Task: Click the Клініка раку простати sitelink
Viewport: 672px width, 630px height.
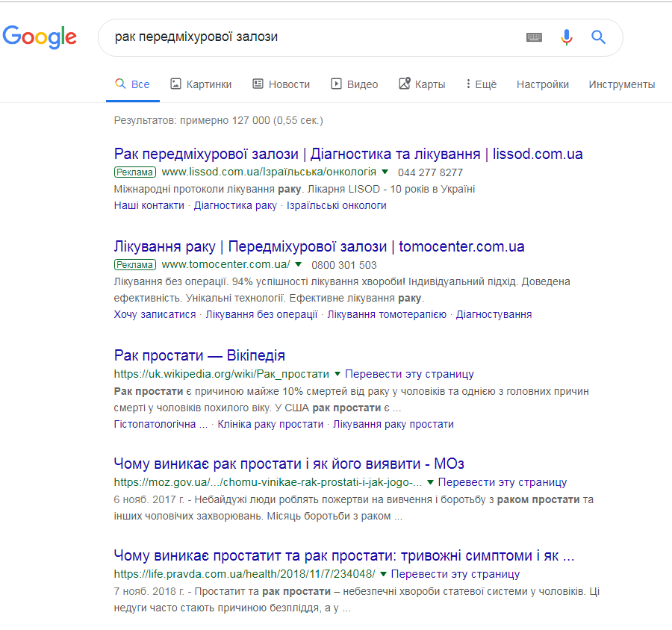Action: point(270,424)
